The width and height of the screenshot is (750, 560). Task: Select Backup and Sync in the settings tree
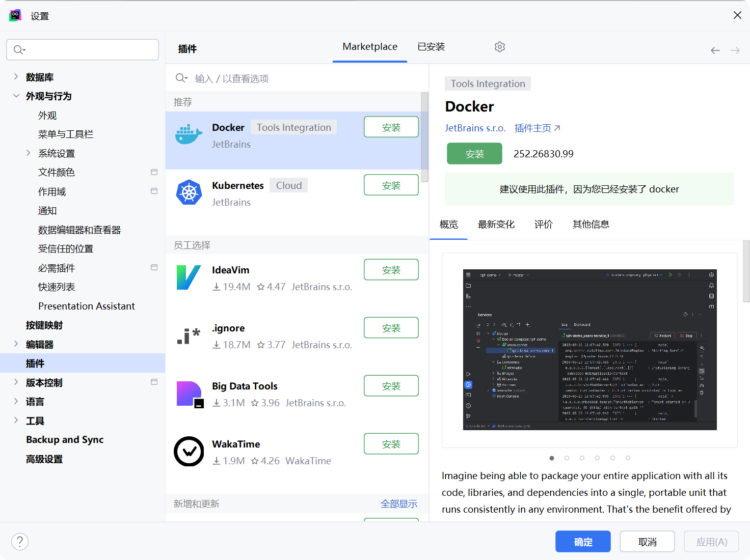coord(65,440)
